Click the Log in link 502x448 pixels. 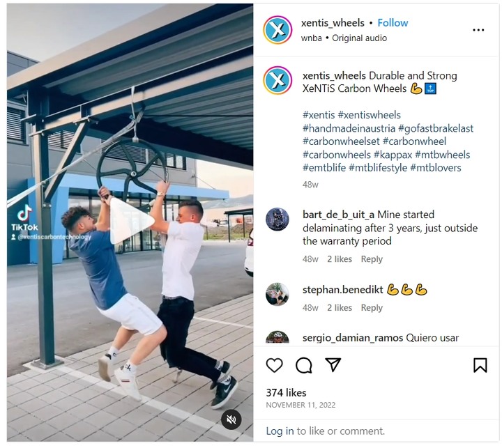pyautogui.click(x=280, y=431)
